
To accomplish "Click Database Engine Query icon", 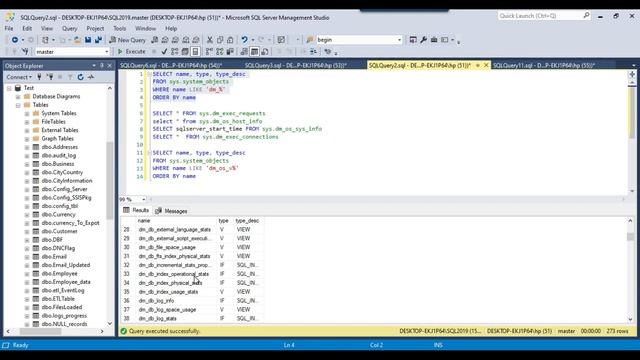I will point(155,40).
